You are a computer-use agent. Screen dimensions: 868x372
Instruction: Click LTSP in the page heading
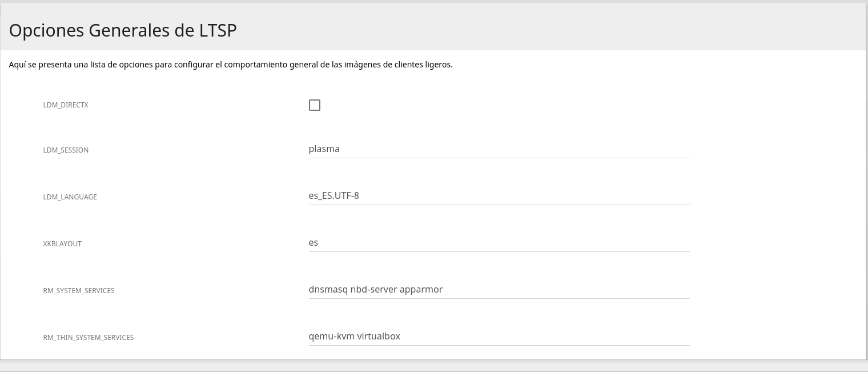218,30
